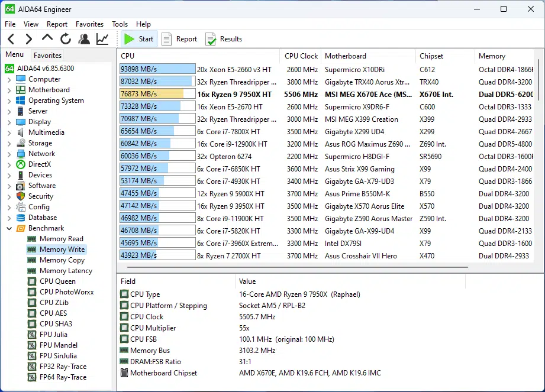Open the CPU SHA3 benchmark
545x392 pixels.
point(50,324)
